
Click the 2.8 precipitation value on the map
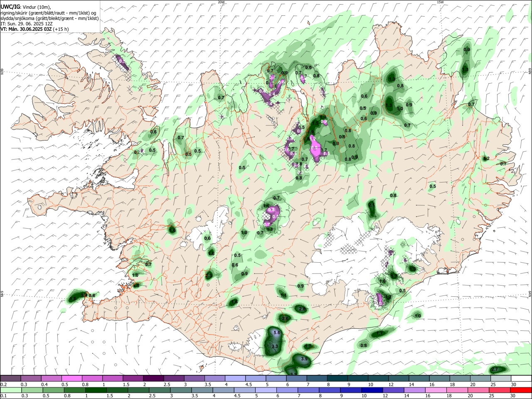tap(302, 309)
